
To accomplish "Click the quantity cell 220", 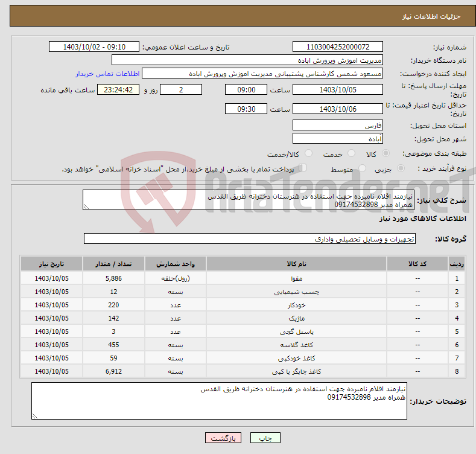I will [113, 305].
